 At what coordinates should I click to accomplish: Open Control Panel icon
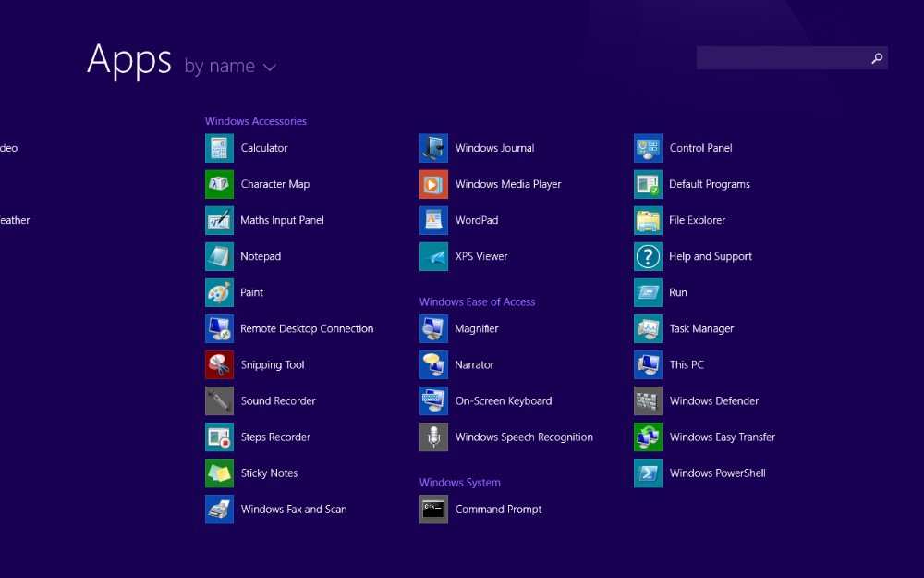pyautogui.click(x=649, y=148)
